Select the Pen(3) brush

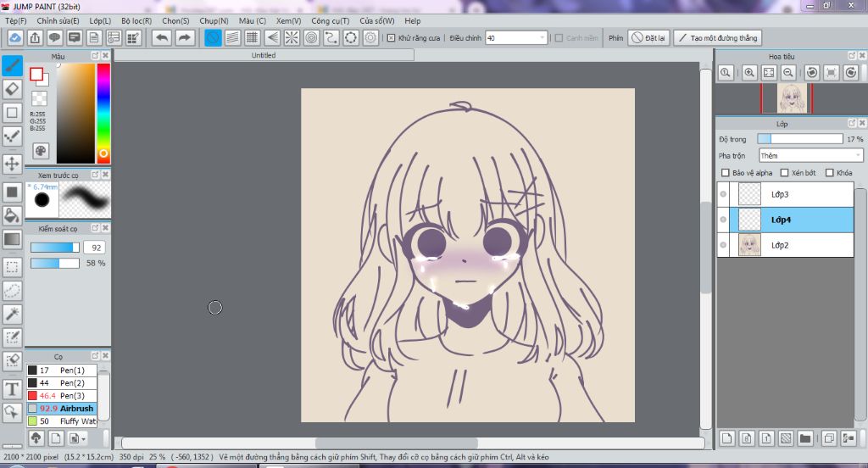click(x=62, y=395)
